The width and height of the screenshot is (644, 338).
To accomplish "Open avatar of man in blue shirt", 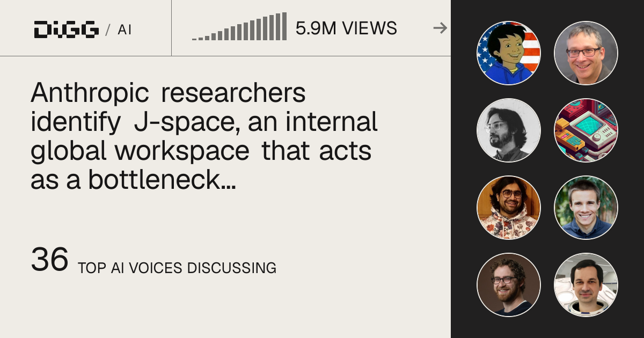I will 586,208.
